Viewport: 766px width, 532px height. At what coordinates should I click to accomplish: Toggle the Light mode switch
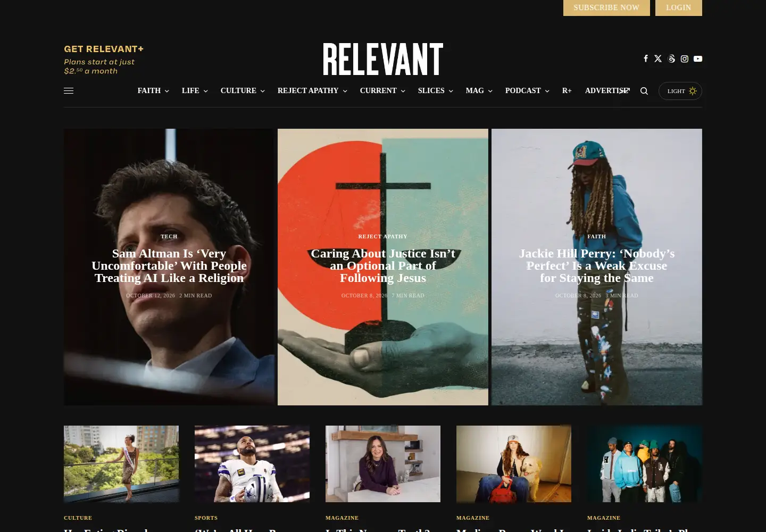[x=680, y=91]
